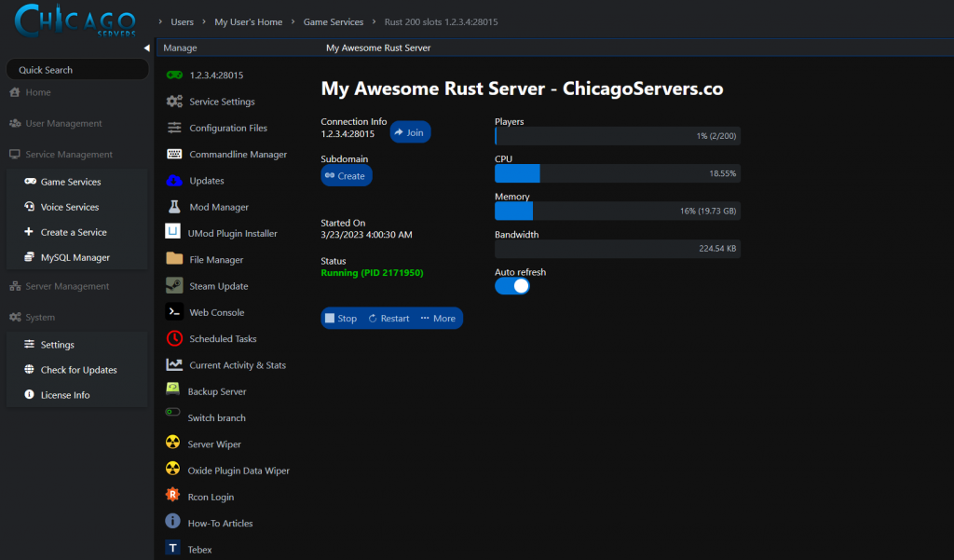
Task: Open Commandline Manager keyboard icon
Action: click(x=174, y=154)
